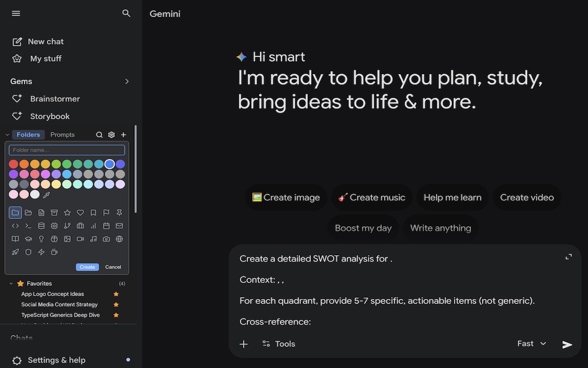Expand the Gems section arrow

click(127, 81)
